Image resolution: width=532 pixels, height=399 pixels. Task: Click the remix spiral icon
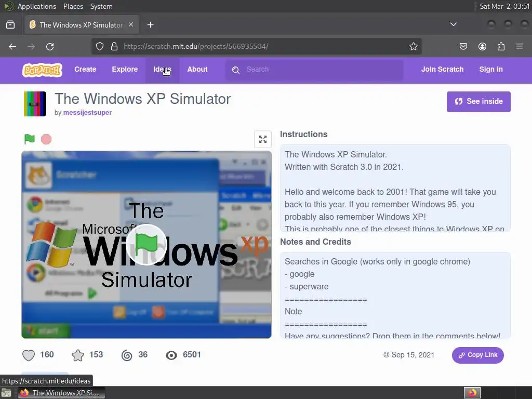(127, 355)
